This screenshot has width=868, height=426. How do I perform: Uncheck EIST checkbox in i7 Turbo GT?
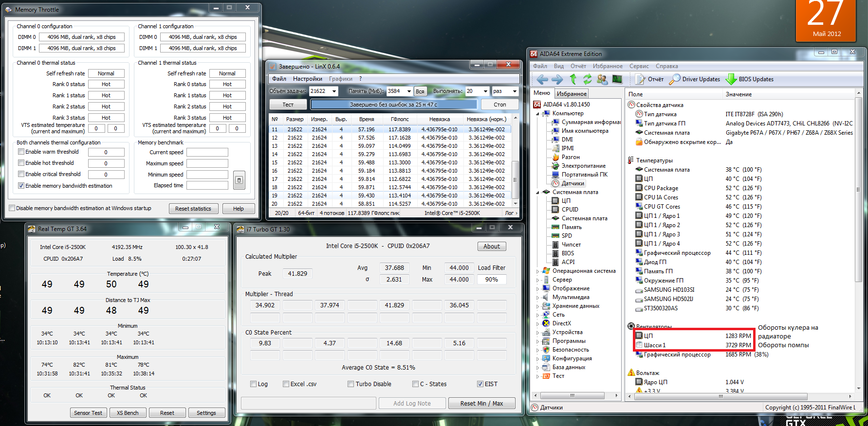(x=480, y=384)
